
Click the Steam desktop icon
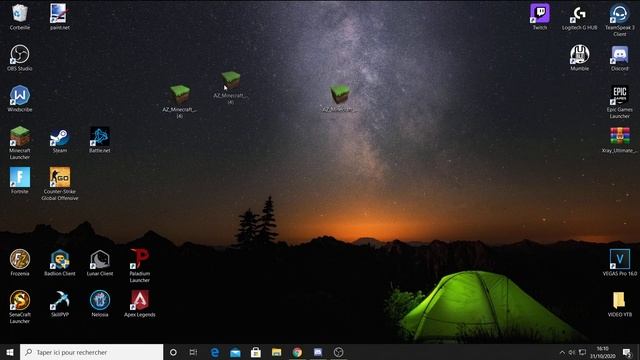[x=60, y=140]
